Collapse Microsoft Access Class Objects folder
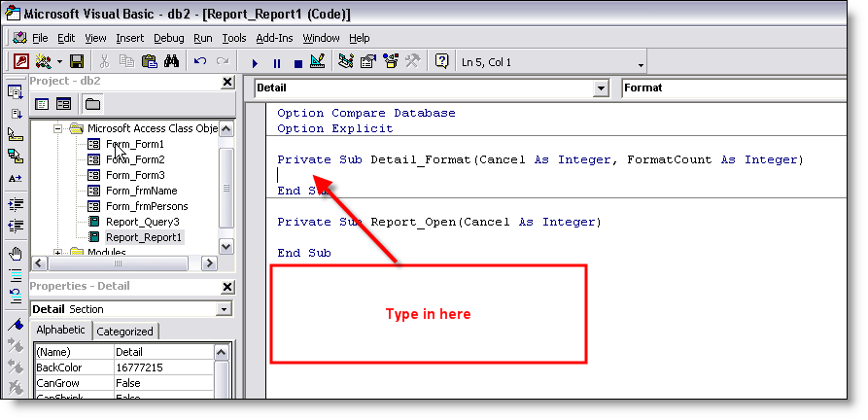Screen dimensions: 868x420 point(57,129)
